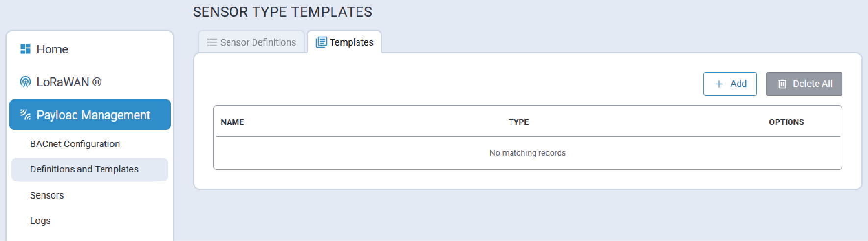868x241 pixels.
Task: Click the Home dashboard icon
Action: (25, 49)
